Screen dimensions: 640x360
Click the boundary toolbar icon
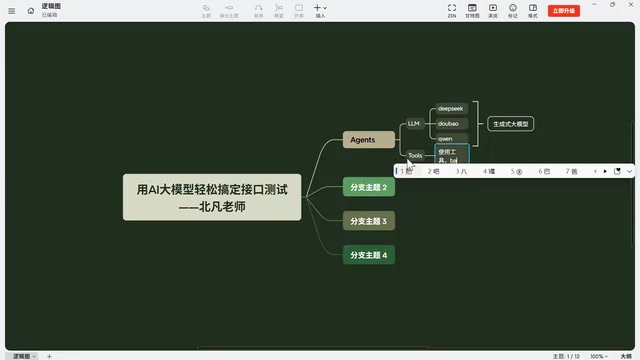click(299, 11)
